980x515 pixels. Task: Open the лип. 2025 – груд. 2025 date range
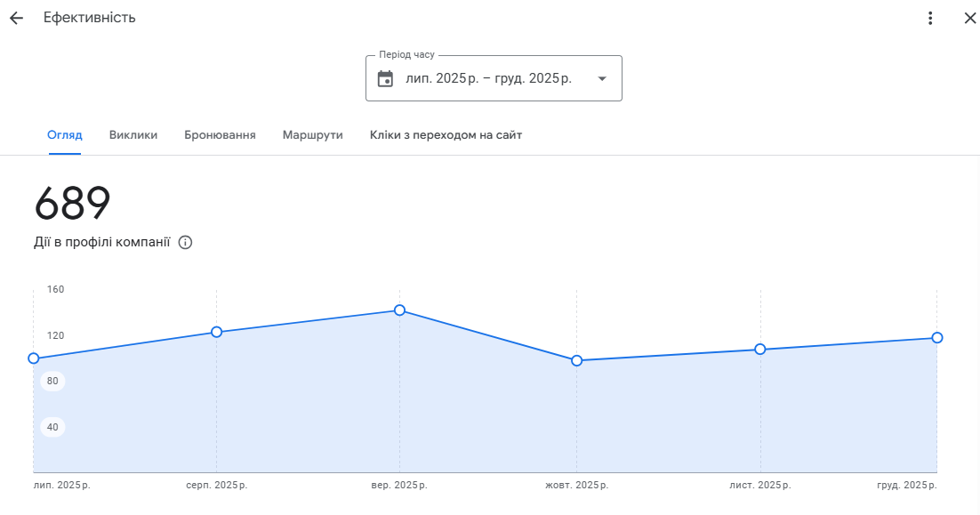(x=488, y=78)
